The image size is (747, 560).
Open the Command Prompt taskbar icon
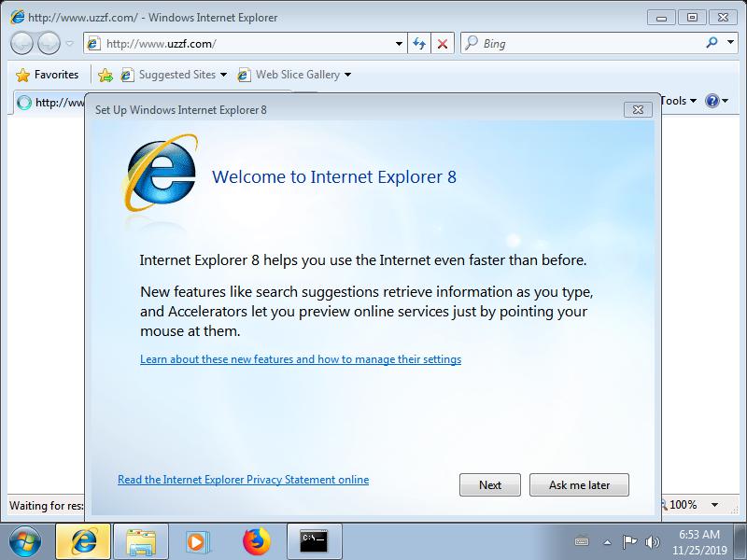pos(315,542)
